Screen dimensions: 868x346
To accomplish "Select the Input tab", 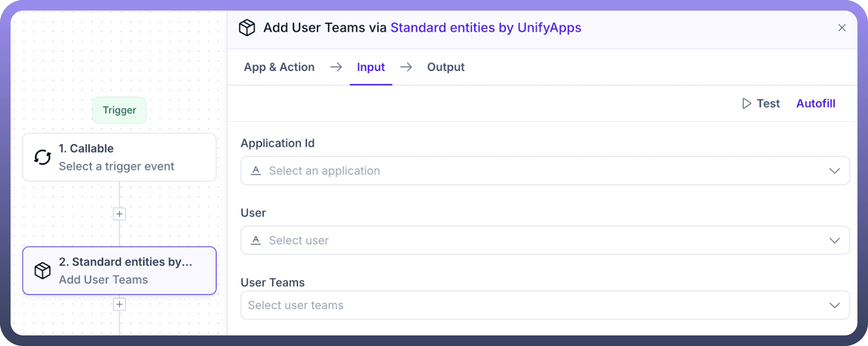I will 371,67.
